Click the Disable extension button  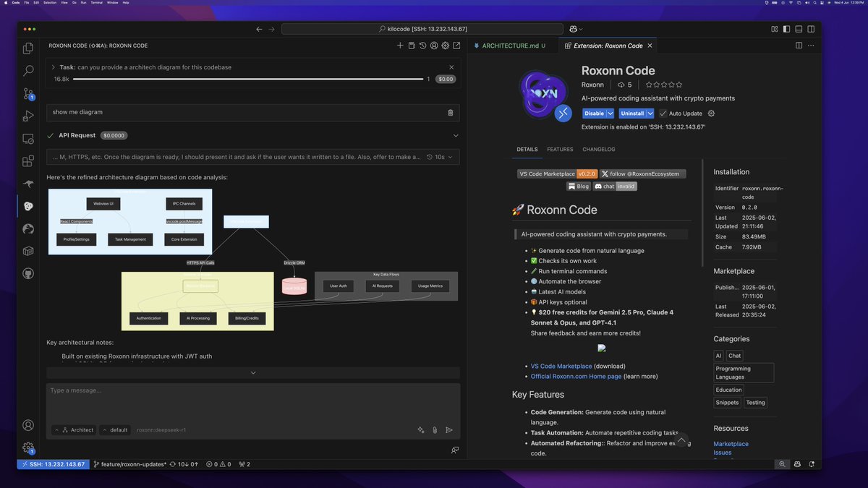[x=594, y=114]
